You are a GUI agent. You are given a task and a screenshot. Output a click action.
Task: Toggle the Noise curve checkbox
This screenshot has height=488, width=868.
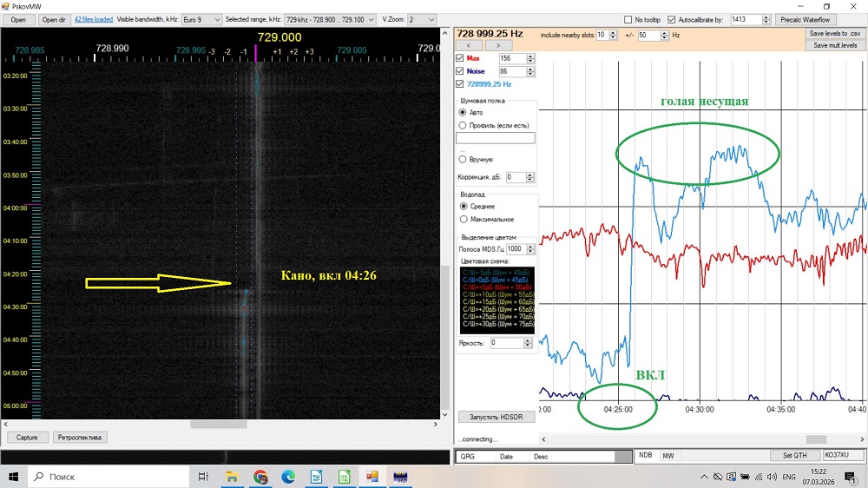460,71
